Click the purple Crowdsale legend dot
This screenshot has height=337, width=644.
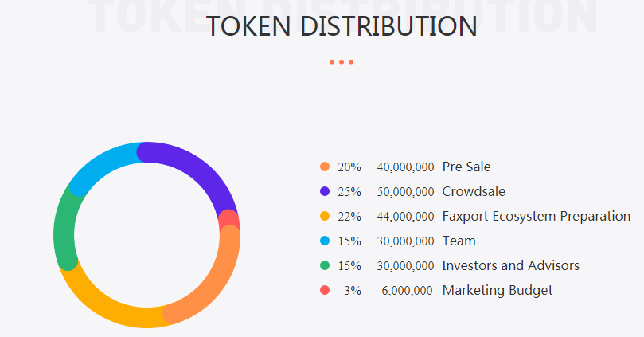325,191
